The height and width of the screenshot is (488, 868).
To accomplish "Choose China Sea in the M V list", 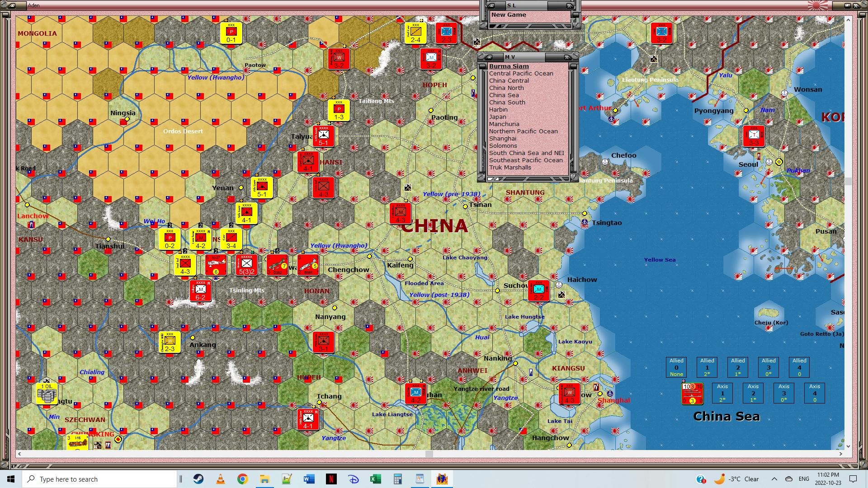I will pos(504,95).
